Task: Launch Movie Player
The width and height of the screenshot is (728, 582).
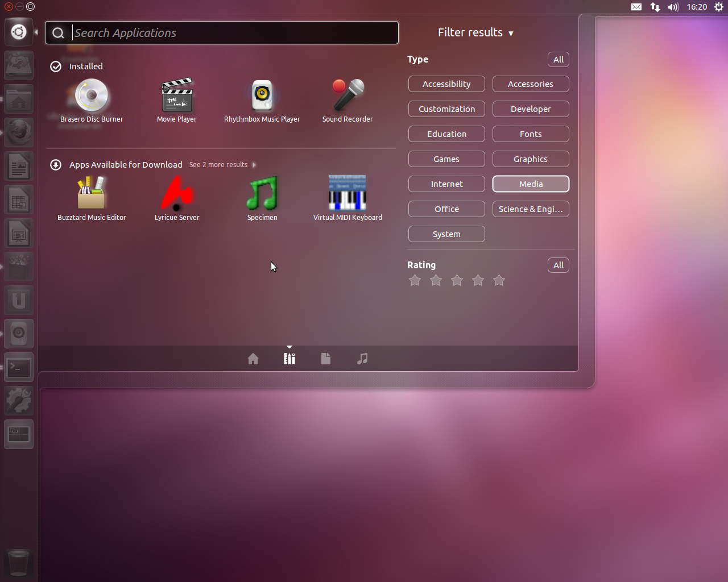Action: tap(177, 101)
